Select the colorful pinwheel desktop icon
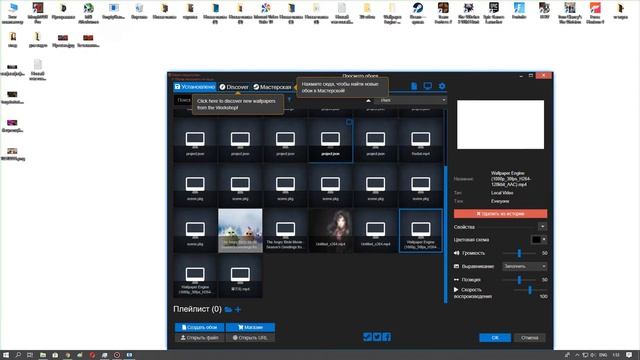Image resolution: width=640 pixels, height=360 pixels. point(266,12)
